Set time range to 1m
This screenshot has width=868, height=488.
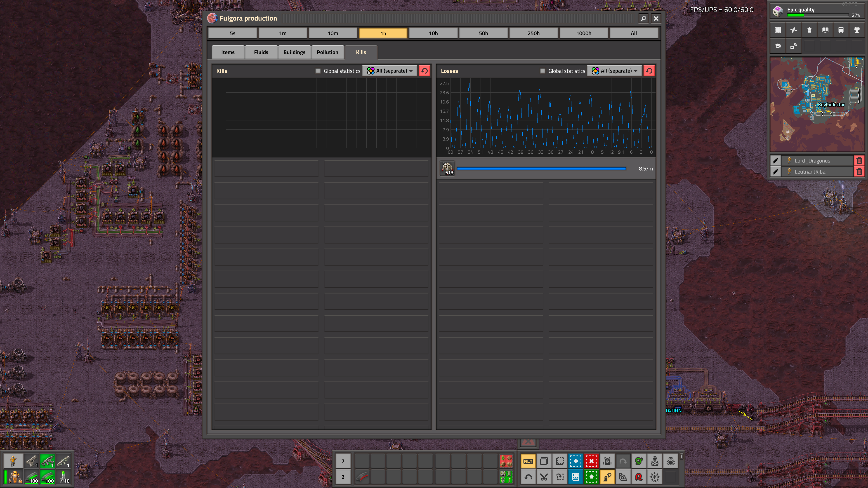pos(283,33)
